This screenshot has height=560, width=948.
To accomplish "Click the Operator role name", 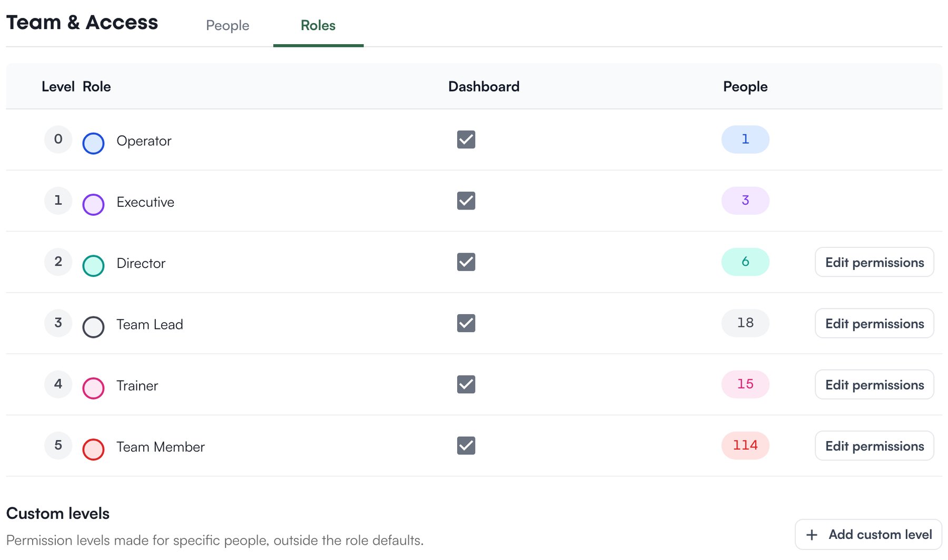I will (x=144, y=141).
